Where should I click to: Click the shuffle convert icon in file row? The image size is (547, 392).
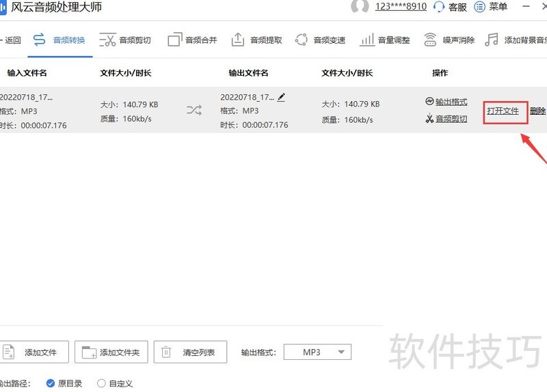[194, 109]
